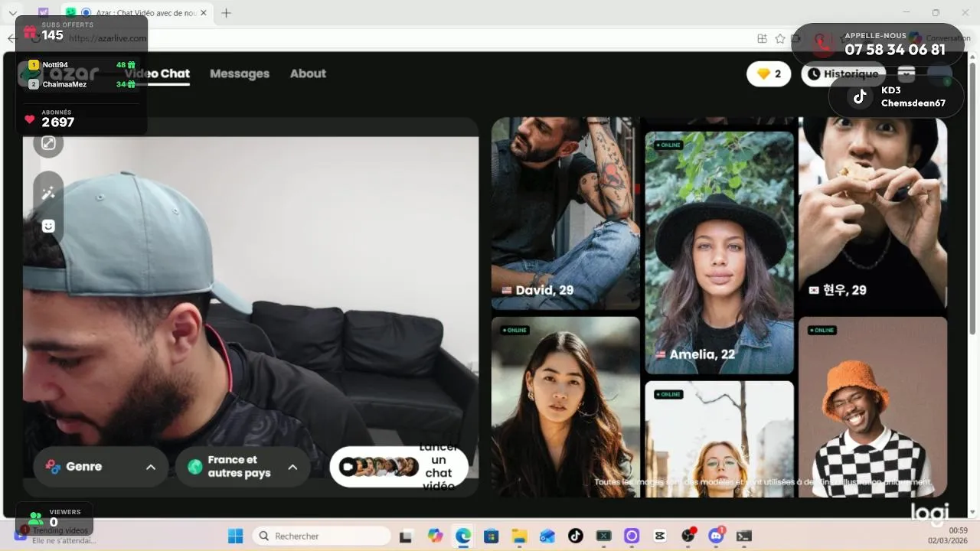This screenshot has height=551, width=980.
Task: Click the split screen icon in address bar
Action: coord(762,38)
